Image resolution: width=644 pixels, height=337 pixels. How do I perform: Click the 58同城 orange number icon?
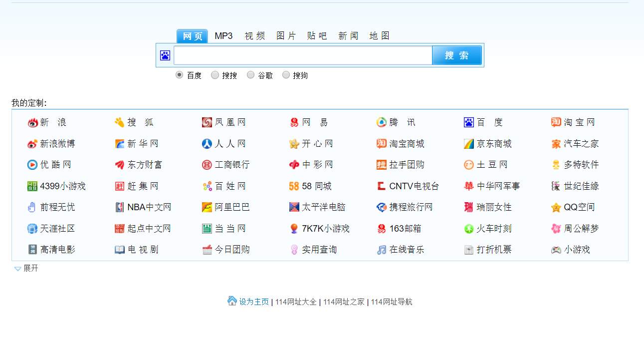(x=294, y=186)
